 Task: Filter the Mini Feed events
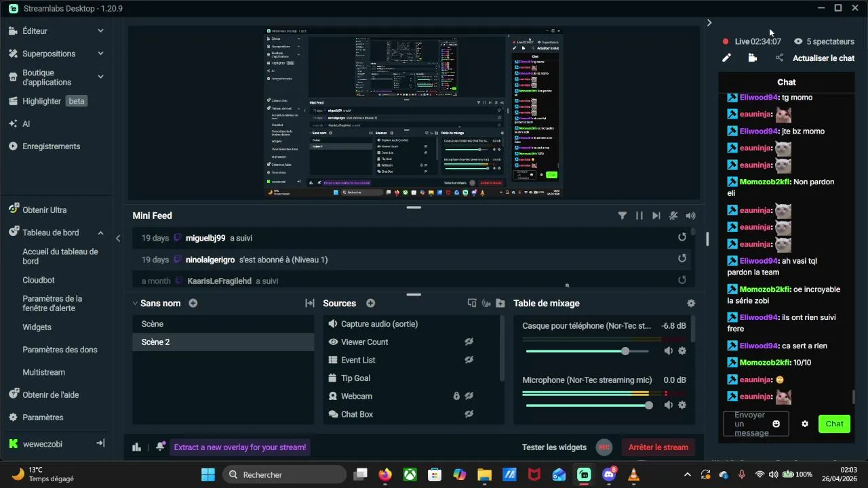622,216
